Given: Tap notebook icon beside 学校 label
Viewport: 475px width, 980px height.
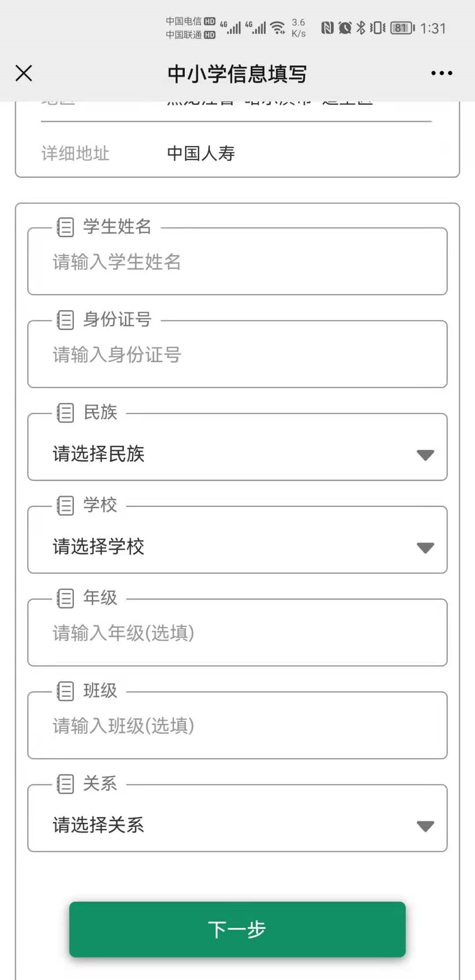Looking at the screenshot, I should pos(66,506).
